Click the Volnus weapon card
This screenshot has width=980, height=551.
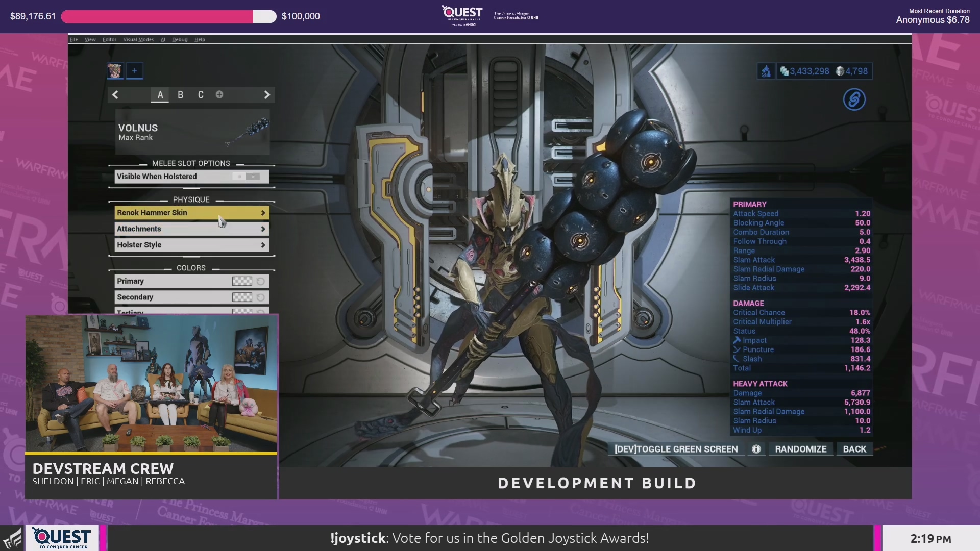[x=192, y=132]
